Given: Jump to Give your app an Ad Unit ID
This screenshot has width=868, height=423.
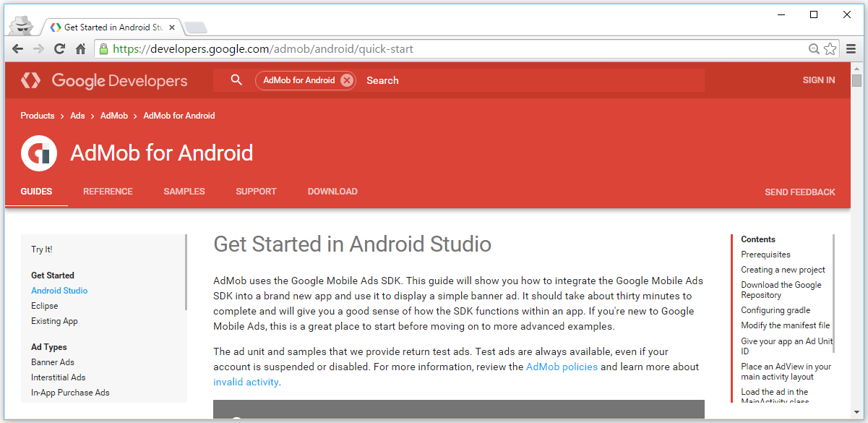Looking at the screenshot, I should [786, 346].
